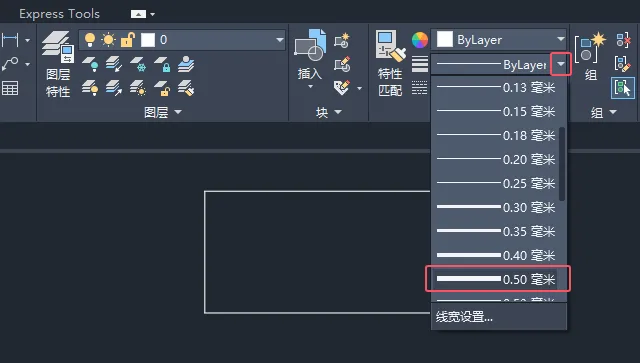Select the linear dimension tool
The width and height of the screenshot is (640, 363).
(10, 40)
